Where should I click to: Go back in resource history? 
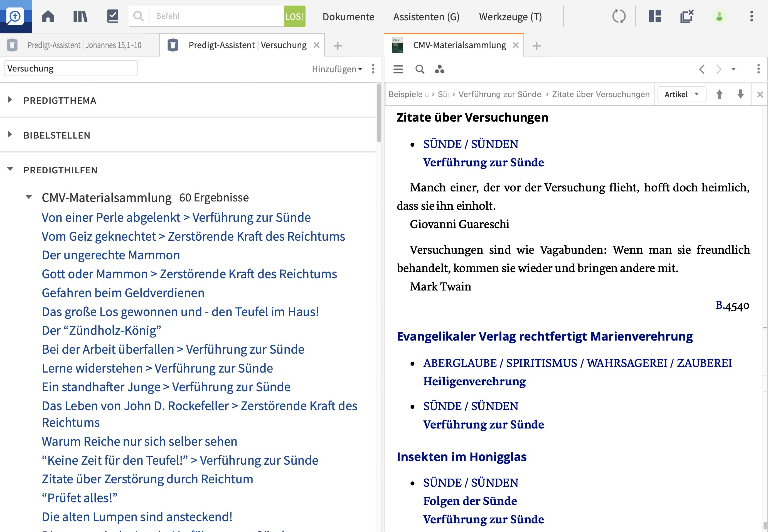coord(702,69)
